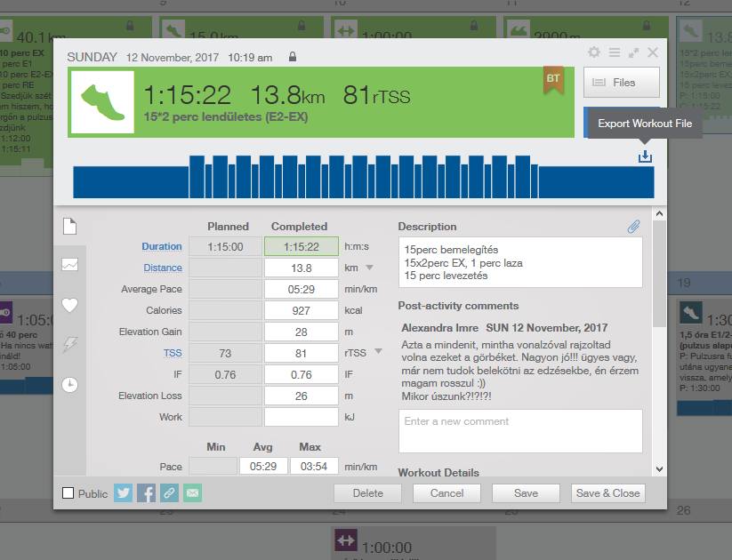Click the Description text box

[520, 262]
